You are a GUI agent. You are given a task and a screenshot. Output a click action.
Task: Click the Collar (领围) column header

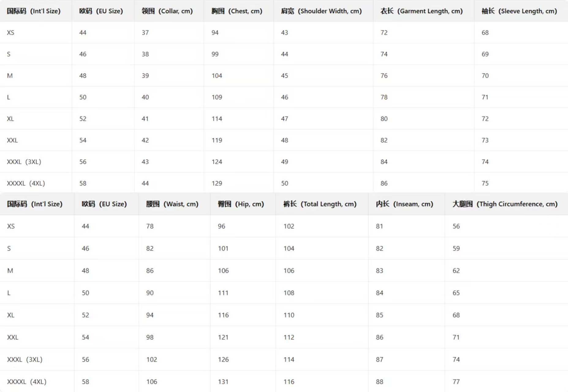click(x=167, y=11)
